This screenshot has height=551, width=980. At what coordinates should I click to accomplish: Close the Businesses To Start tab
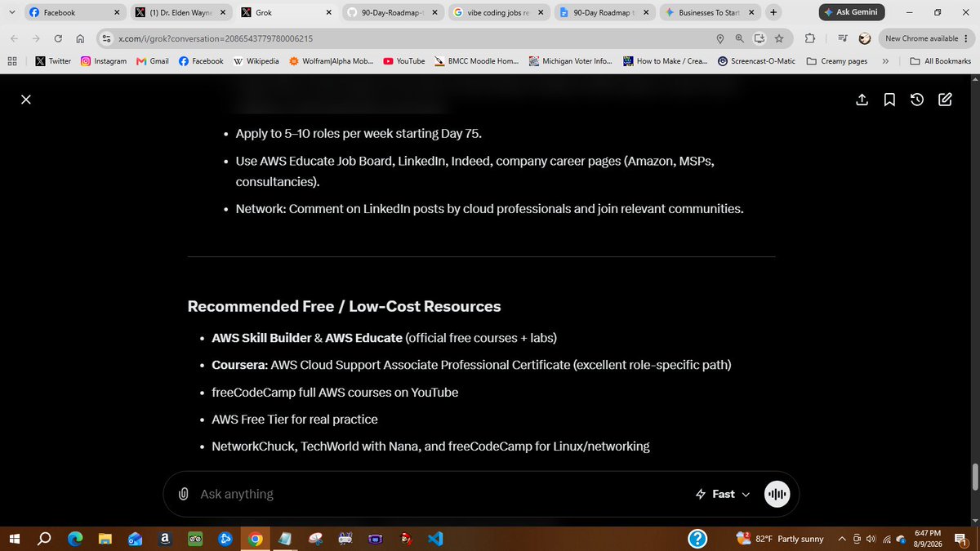(x=751, y=12)
